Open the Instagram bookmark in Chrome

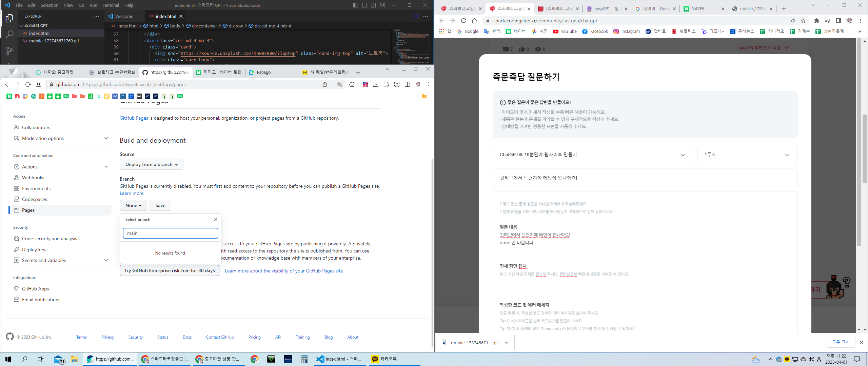[626, 32]
